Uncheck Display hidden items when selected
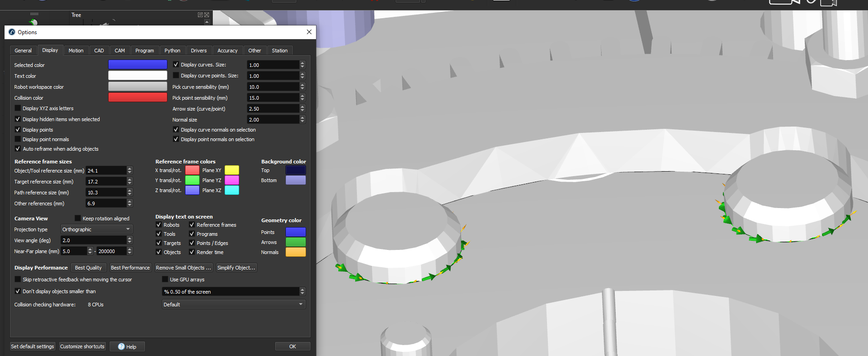Screen dimensions: 868x356 pos(18,119)
